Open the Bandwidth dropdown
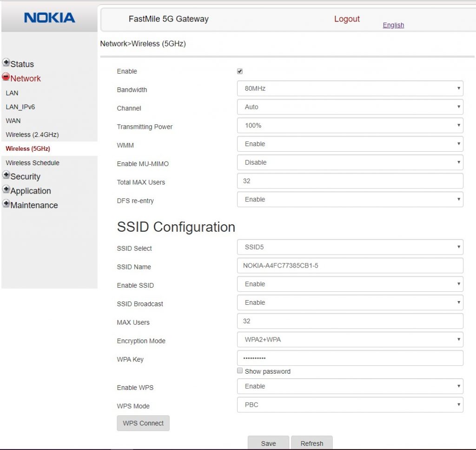Screen dimensions: 476x450 pyautogui.click(x=350, y=88)
